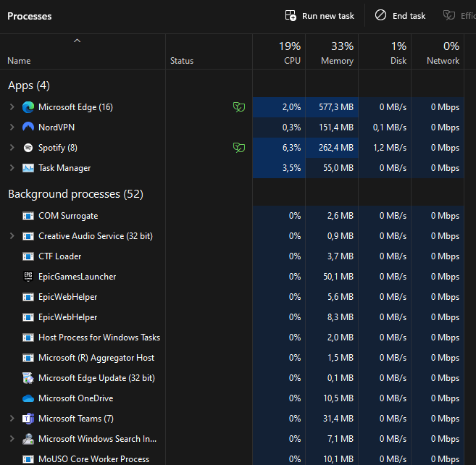Screen dimensions: 476x465
Task: Click the Microsoft Edge Update icon
Action: click(28, 378)
